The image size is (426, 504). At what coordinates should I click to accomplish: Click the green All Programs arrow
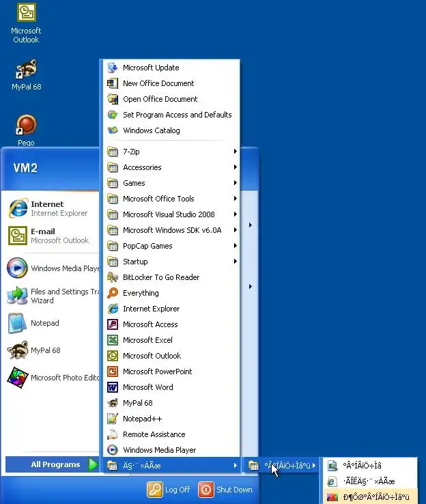93,464
